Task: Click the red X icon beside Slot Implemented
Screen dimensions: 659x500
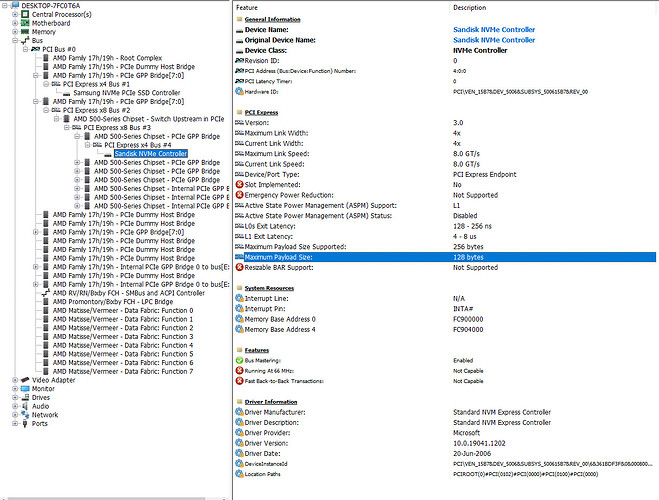Action: pyautogui.click(x=240, y=184)
